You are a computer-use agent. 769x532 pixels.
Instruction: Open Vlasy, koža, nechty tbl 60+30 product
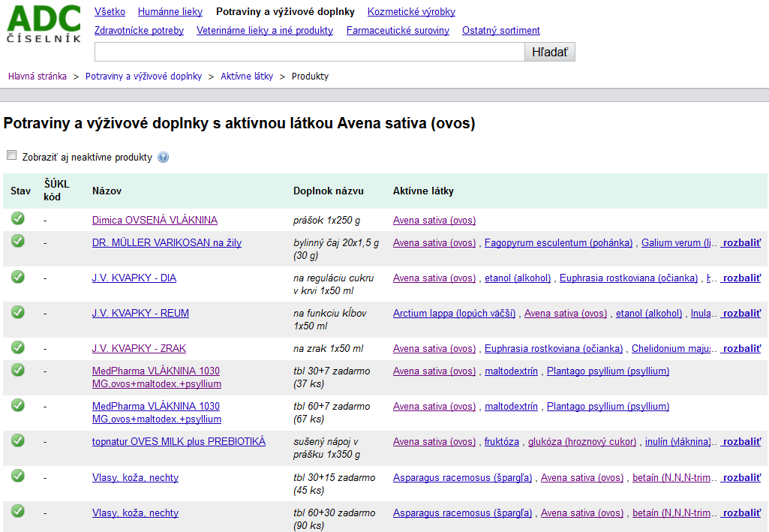click(x=135, y=513)
